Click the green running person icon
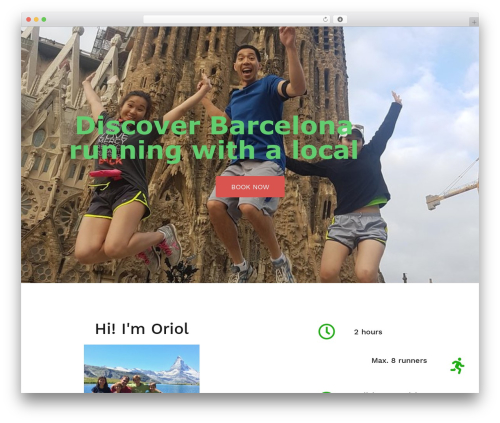The width and height of the screenshot is (500, 423). pos(458,366)
